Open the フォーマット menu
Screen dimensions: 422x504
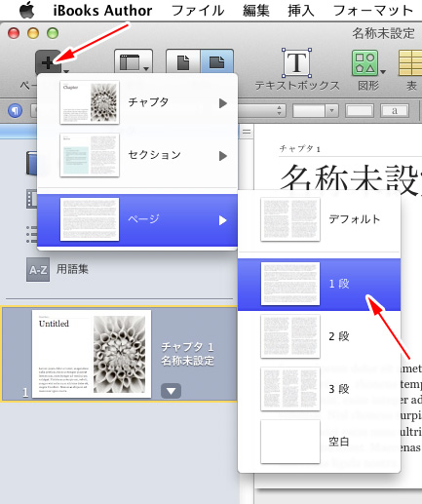(373, 11)
